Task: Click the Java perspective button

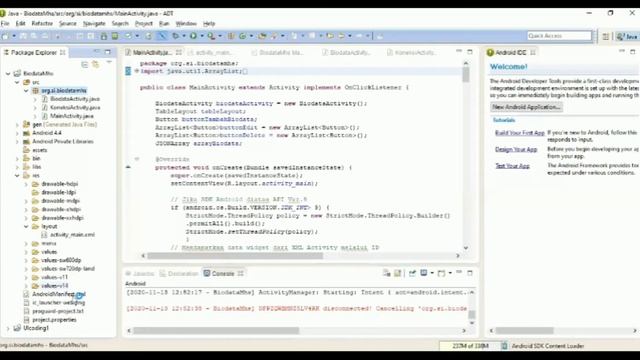Action: pyautogui.click(x=627, y=37)
